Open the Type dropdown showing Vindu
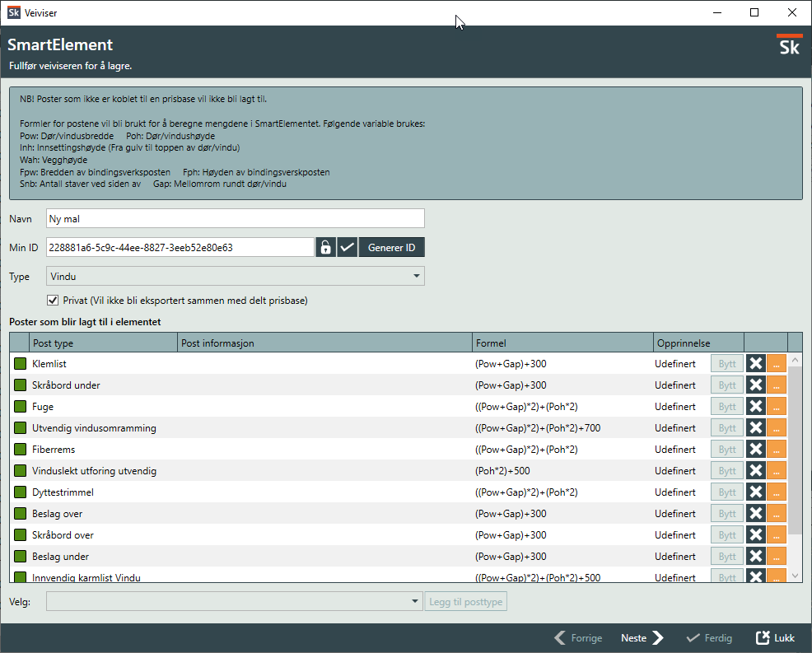812x653 pixels. (x=235, y=277)
